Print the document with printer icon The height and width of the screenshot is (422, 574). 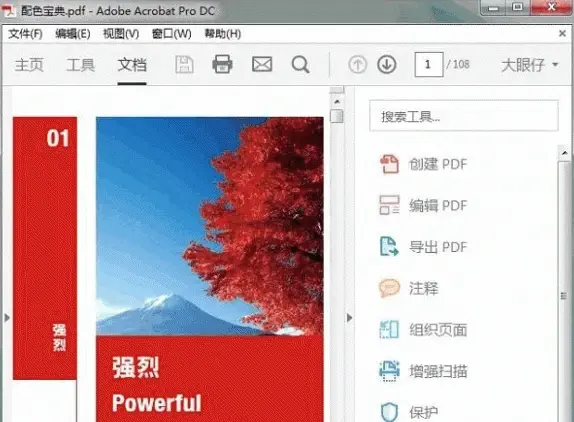click(x=222, y=64)
